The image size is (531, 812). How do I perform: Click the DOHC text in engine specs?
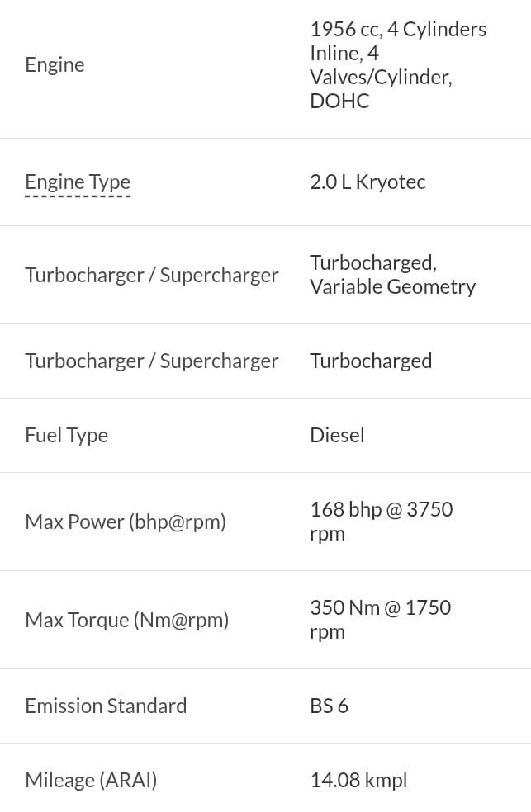pyautogui.click(x=340, y=101)
